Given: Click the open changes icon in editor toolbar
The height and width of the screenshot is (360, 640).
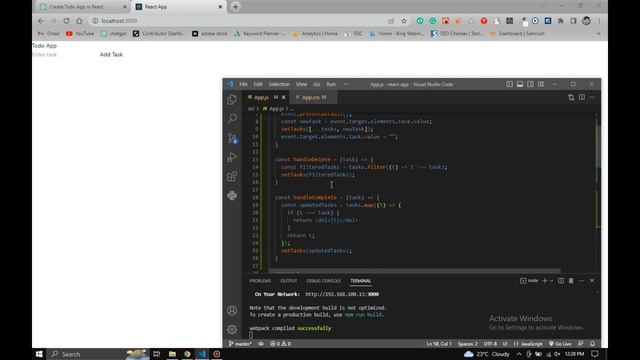Looking at the screenshot, I should click(571, 97).
